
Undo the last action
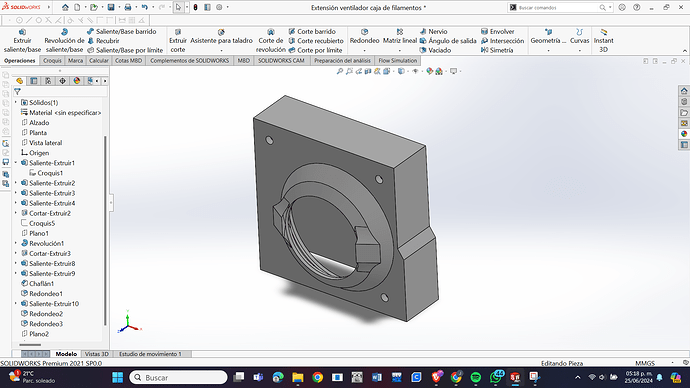144,7
